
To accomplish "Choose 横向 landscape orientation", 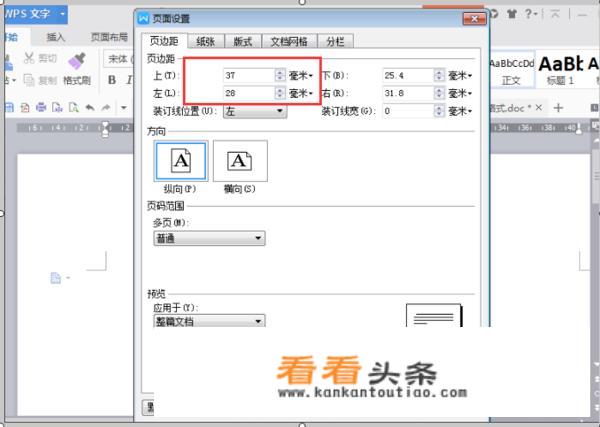I will tap(240, 161).
